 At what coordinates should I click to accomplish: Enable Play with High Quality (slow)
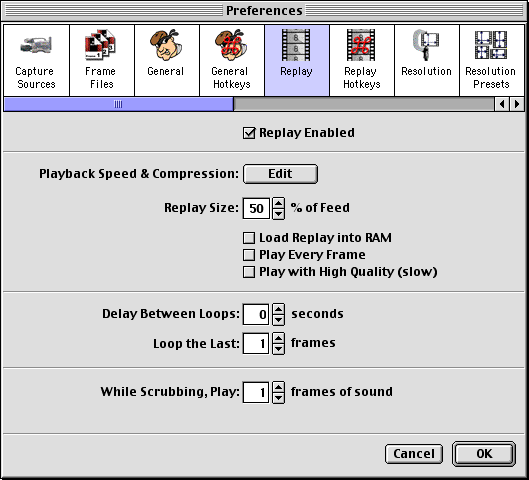[249, 272]
